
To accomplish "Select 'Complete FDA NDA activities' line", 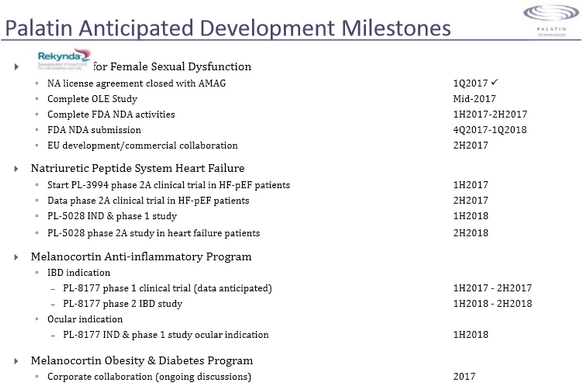I will tap(111, 114).
